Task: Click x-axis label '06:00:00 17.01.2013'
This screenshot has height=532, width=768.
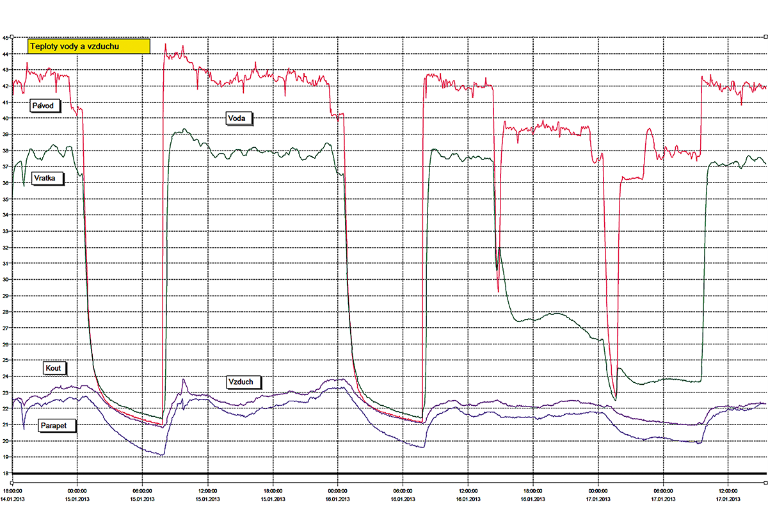Action: (x=663, y=494)
